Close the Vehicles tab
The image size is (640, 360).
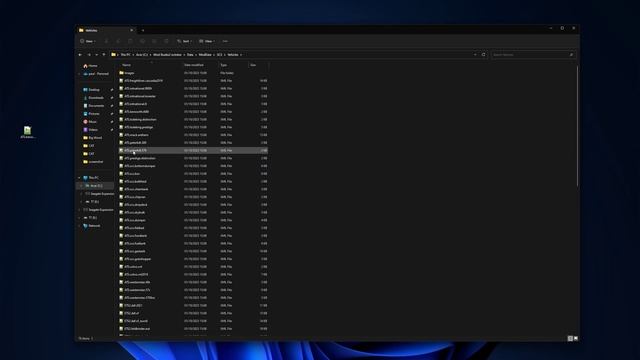point(131,30)
